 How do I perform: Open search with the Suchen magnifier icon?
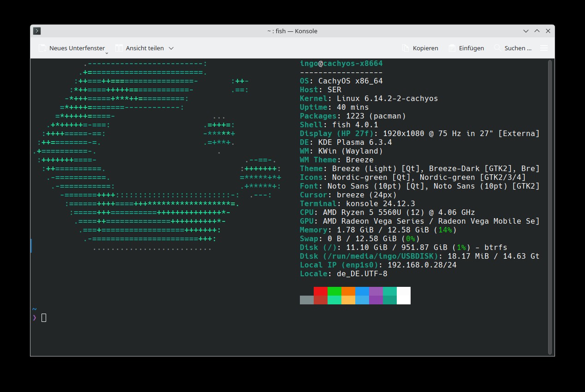[x=497, y=48]
